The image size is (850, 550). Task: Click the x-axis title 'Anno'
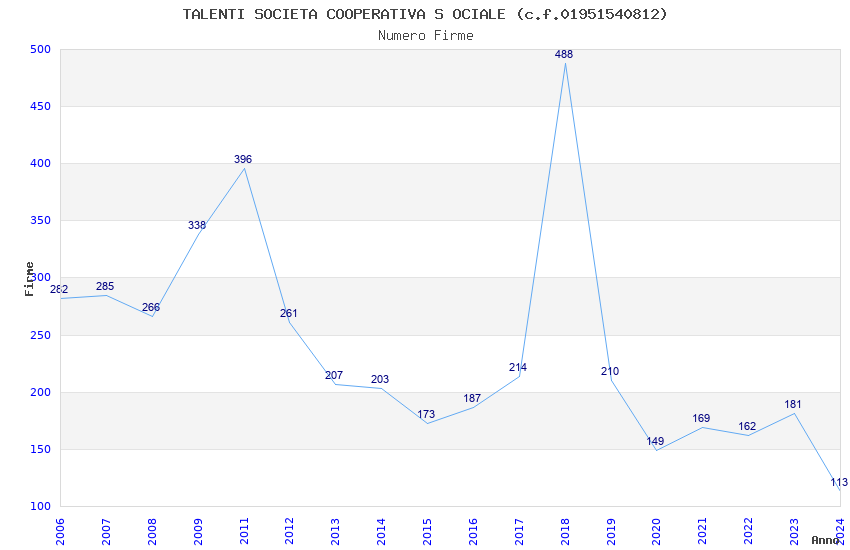(825, 540)
